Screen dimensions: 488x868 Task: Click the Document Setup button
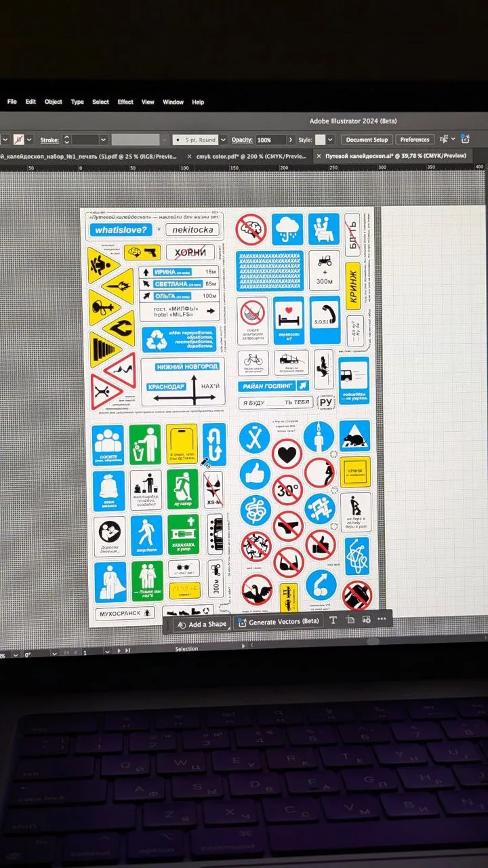pyautogui.click(x=366, y=140)
